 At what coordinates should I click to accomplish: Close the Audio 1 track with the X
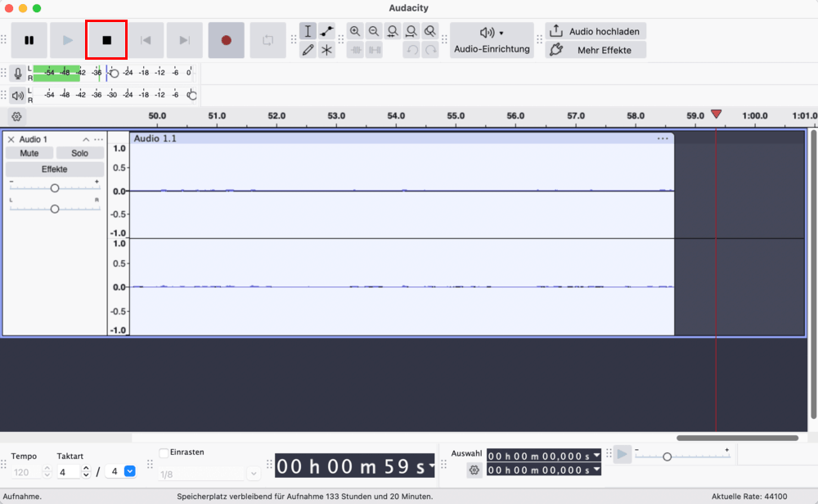[11, 139]
